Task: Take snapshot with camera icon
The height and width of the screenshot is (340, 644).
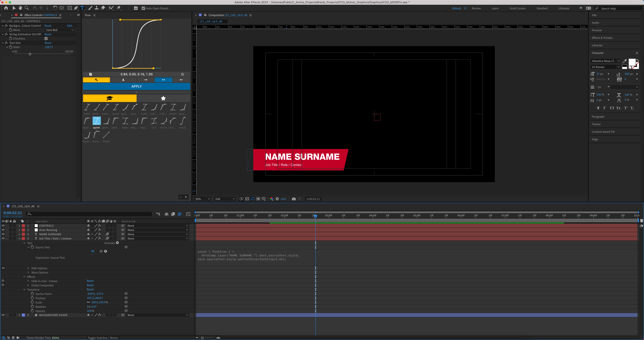Action: click(294, 199)
